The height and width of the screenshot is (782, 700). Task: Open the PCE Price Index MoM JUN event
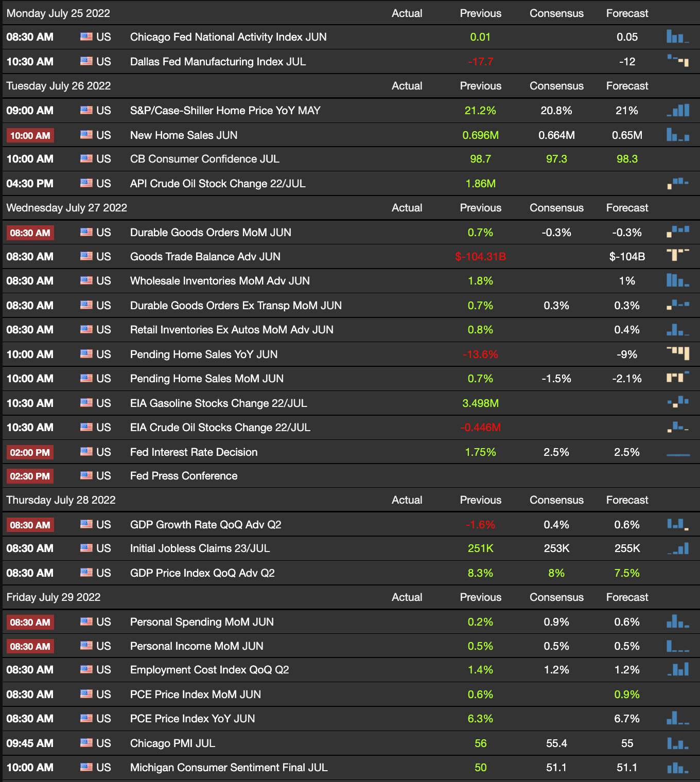[x=196, y=695]
